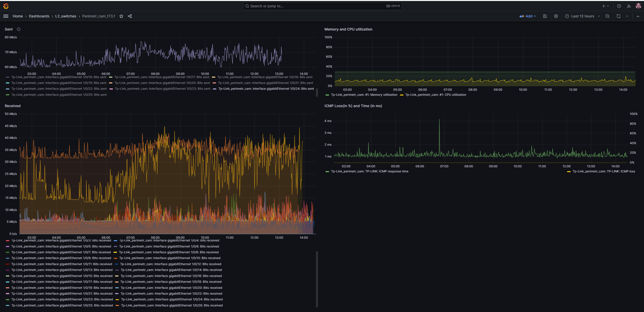Zoom out the time range
This screenshot has height=312, width=644.
point(607,16)
